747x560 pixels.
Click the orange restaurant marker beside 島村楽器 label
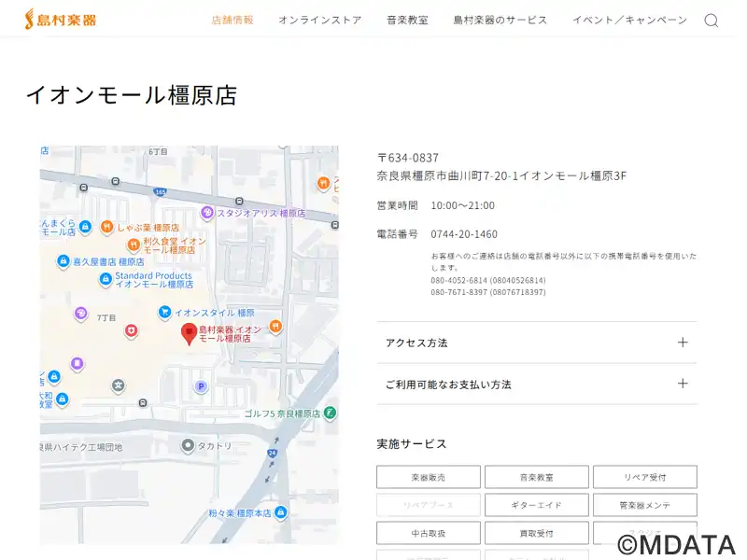pyautogui.click(x=275, y=326)
